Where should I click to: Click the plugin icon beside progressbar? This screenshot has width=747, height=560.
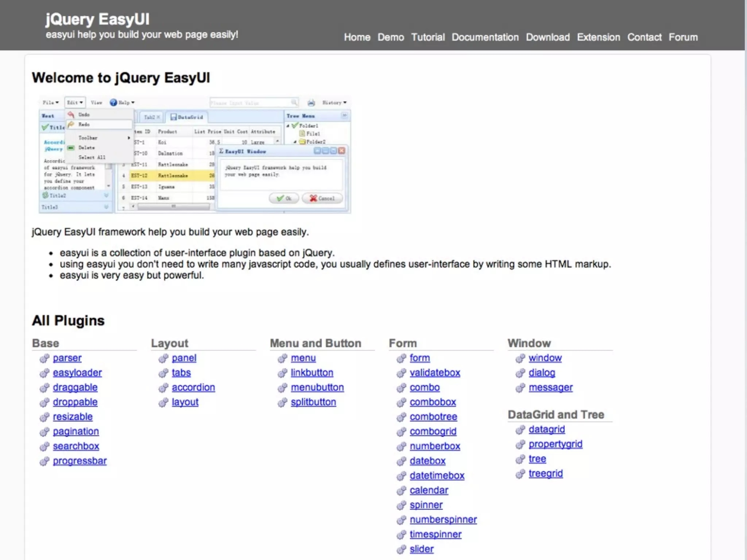(44, 462)
